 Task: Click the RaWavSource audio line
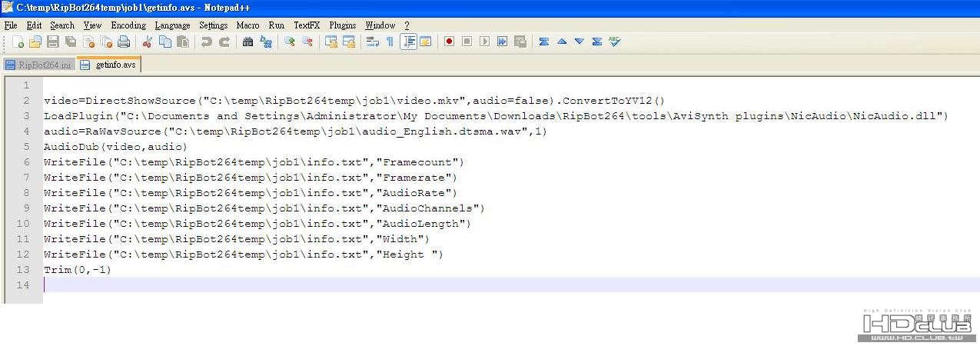coord(295,131)
